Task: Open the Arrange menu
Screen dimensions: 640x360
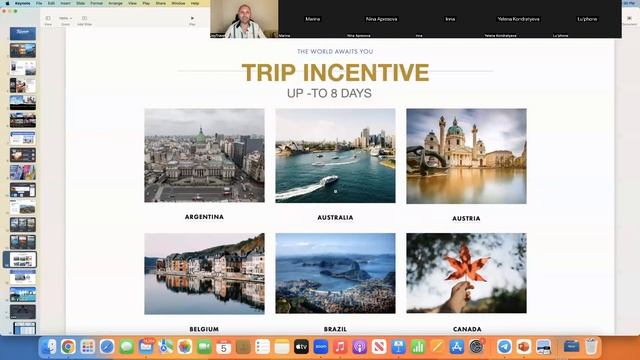Action: tap(116, 3)
